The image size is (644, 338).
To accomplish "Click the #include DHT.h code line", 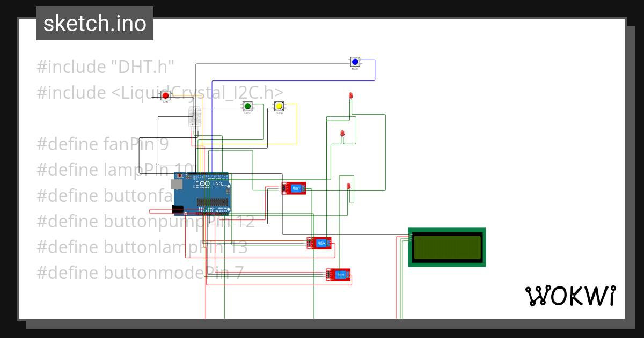I will 105,67.
